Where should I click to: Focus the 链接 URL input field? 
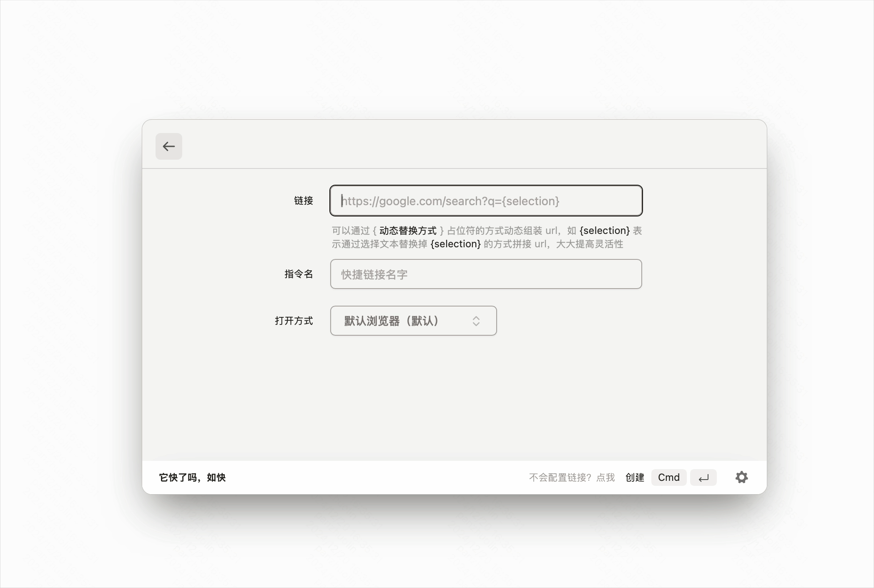[486, 201]
